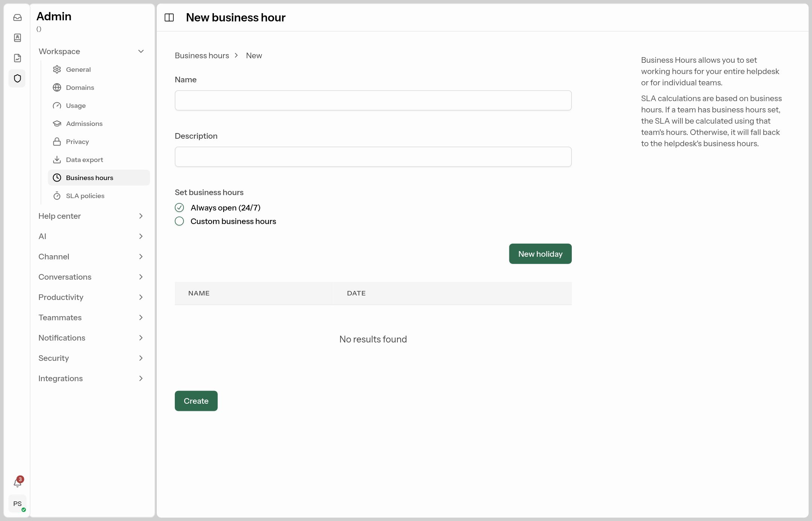Focus the Name input field

[x=373, y=100]
